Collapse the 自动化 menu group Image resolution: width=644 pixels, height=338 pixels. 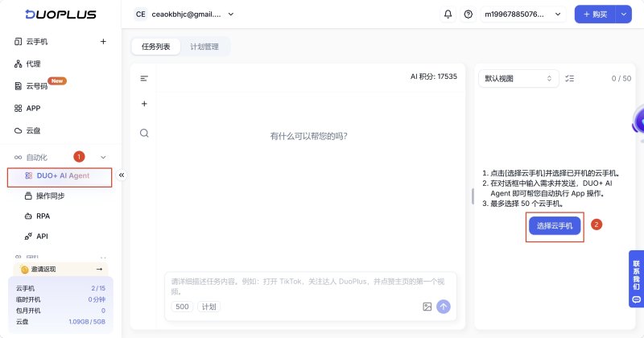tap(103, 157)
